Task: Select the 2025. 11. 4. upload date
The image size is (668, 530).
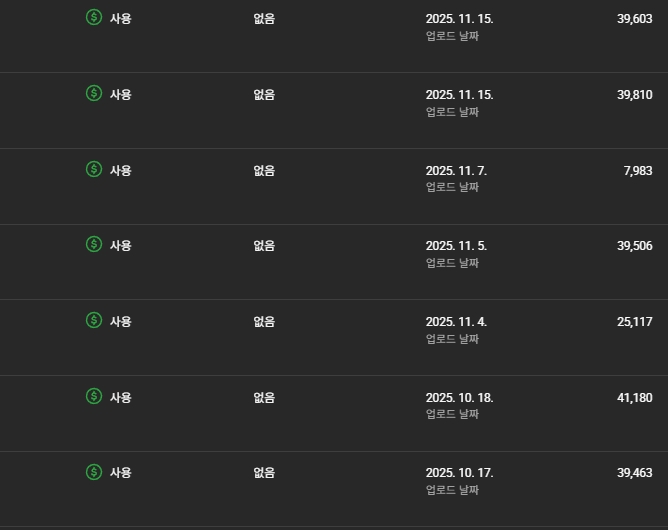Action: (x=456, y=322)
